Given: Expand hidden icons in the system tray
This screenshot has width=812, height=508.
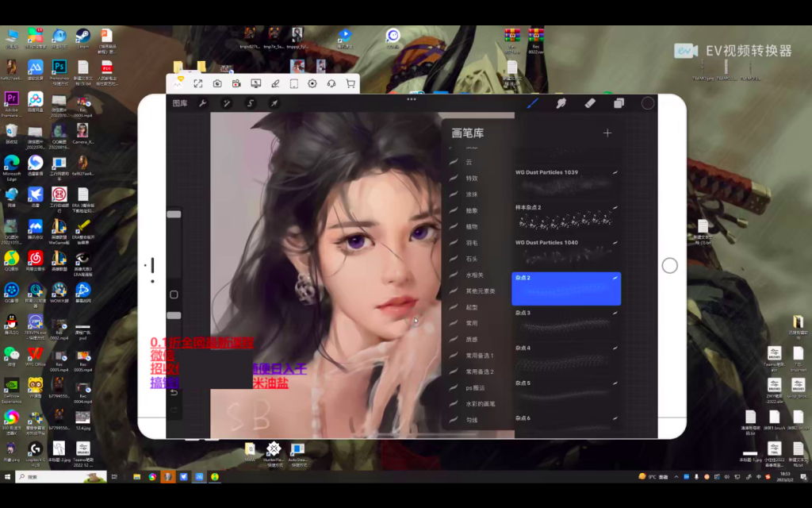Looking at the screenshot, I should click(x=676, y=477).
